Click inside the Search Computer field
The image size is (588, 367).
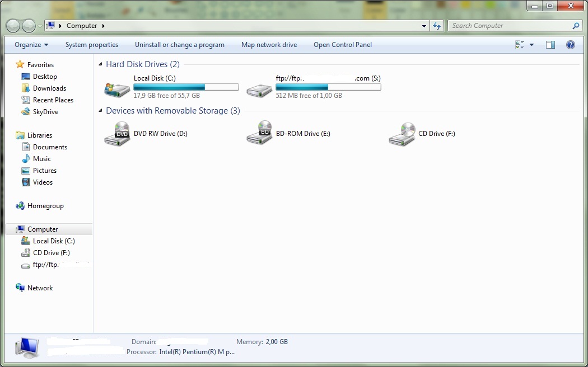point(510,26)
